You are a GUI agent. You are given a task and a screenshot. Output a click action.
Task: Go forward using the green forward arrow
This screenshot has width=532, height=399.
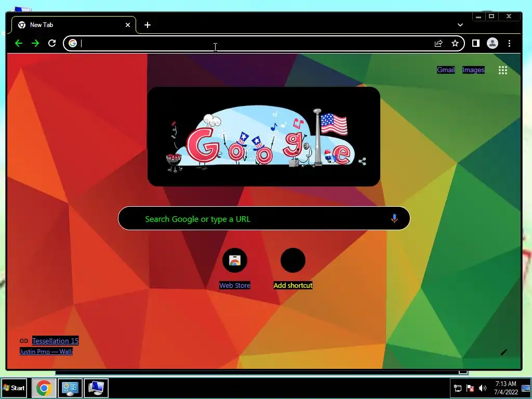tap(35, 43)
